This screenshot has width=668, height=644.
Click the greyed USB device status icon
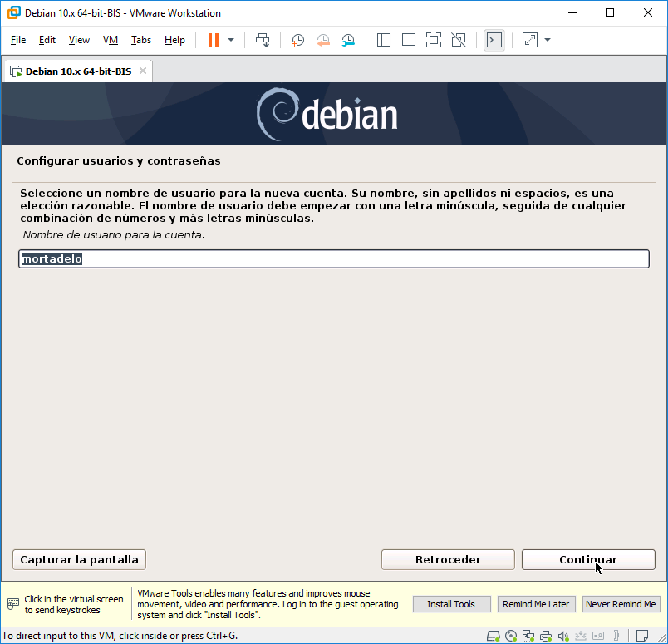[581, 637]
